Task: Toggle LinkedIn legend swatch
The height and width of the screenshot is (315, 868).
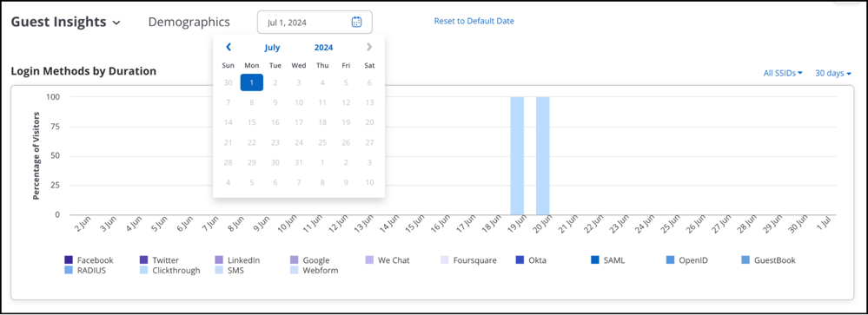Action: [219, 260]
